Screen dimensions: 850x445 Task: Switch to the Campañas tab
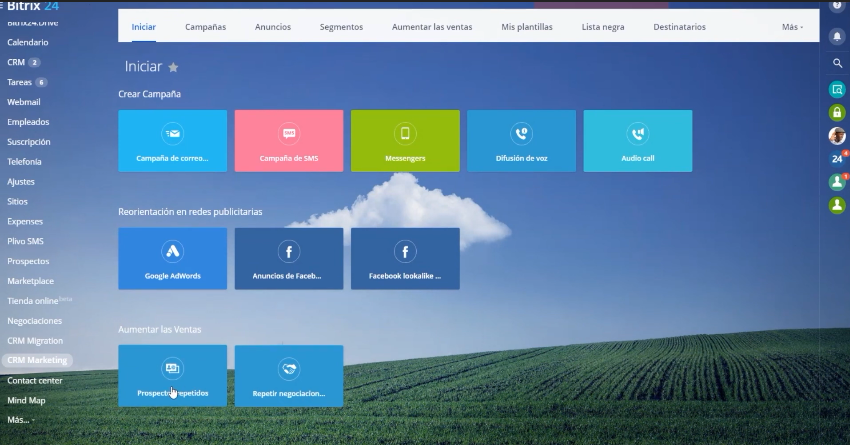click(205, 27)
